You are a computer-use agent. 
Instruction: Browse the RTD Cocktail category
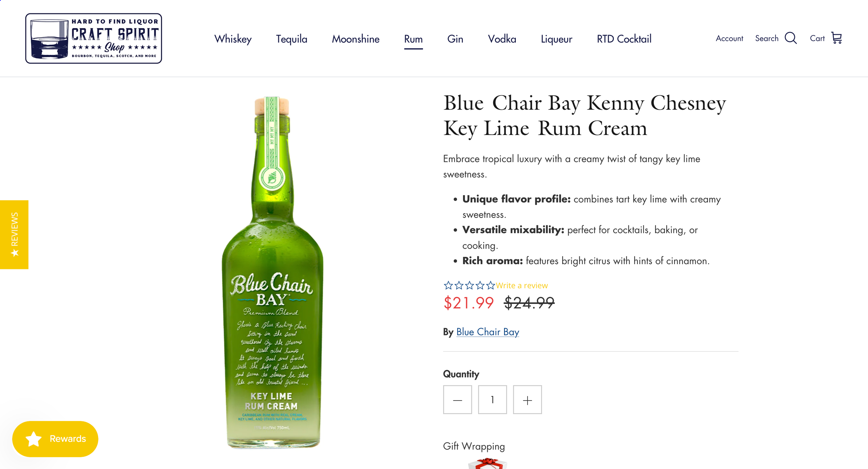tap(624, 39)
